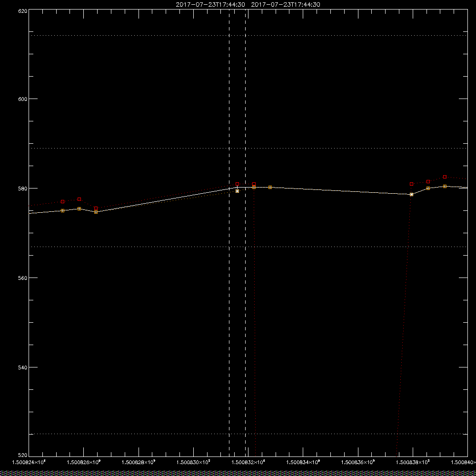This screenshot has height=476, width=476.
Task: Select the 540 y-axis label
Action: (x=23, y=367)
